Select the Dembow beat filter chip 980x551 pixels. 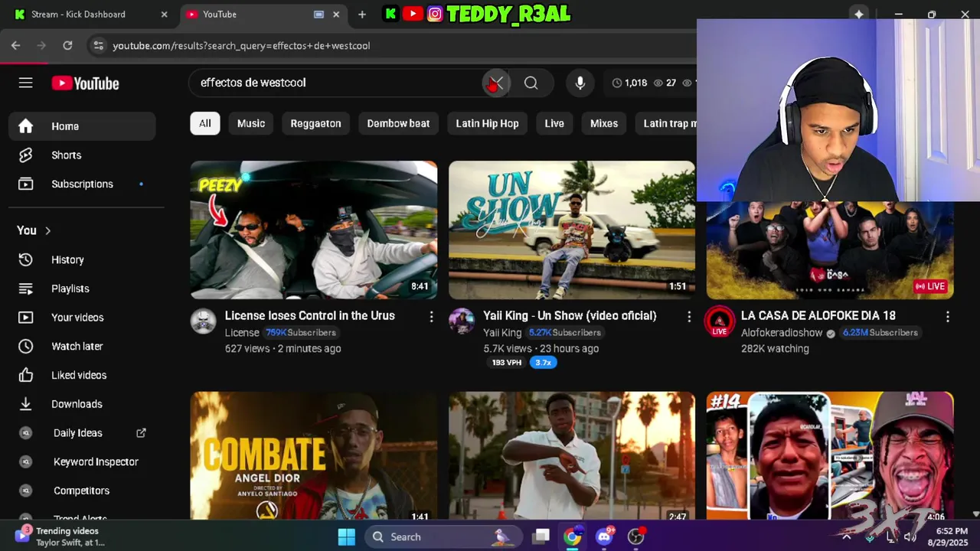[x=398, y=123]
